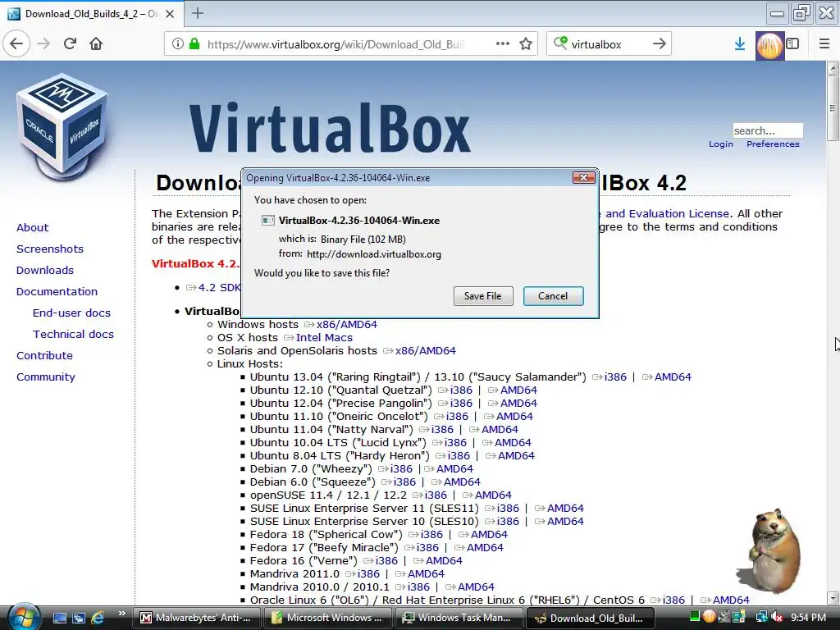840x630 pixels.
Task: Click the forward navigation arrow
Action: click(43, 43)
